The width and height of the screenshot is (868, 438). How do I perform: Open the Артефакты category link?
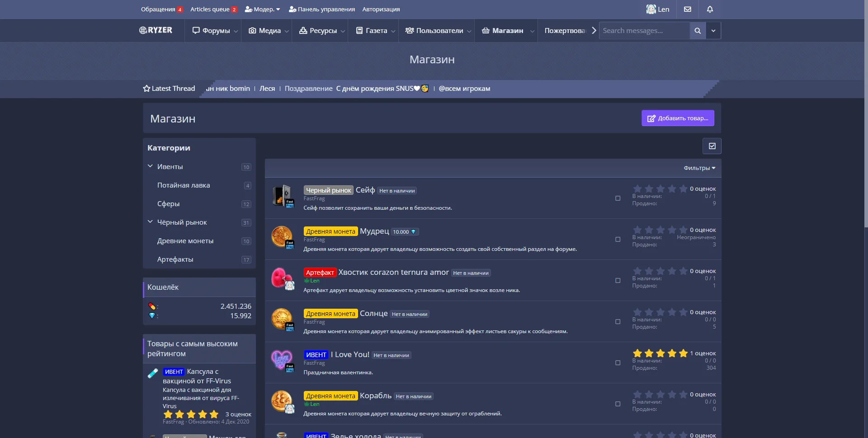[x=175, y=259]
